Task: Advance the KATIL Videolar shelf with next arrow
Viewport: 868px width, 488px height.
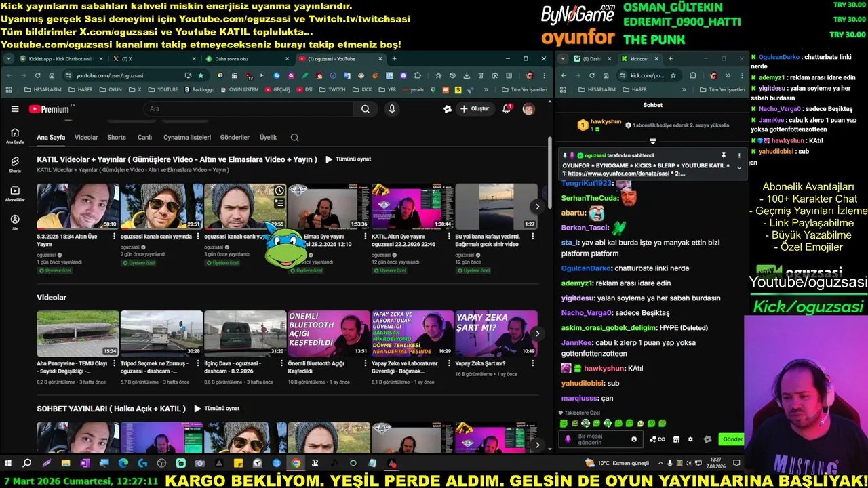Action: 537,207
